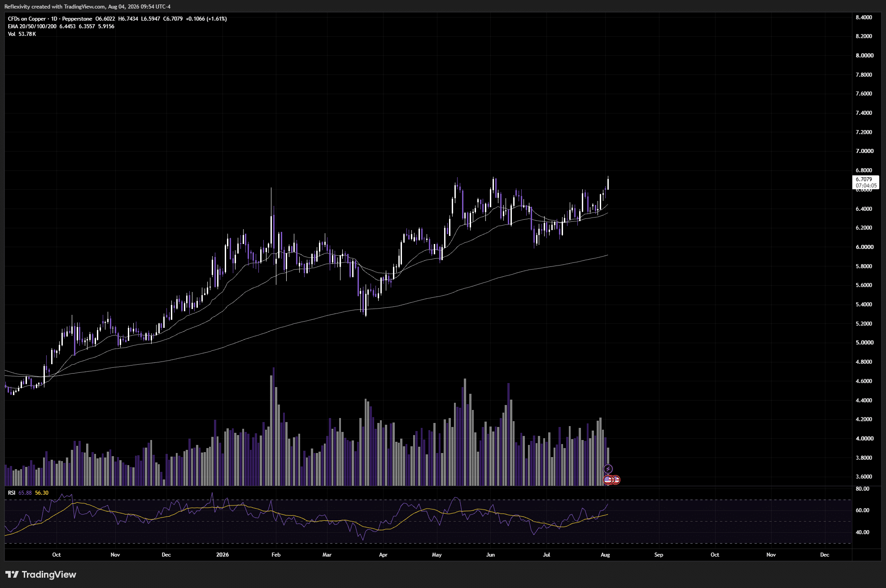This screenshot has height=588, width=886.
Task: Click the '8.4000' price axis label
Action: click(864, 17)
